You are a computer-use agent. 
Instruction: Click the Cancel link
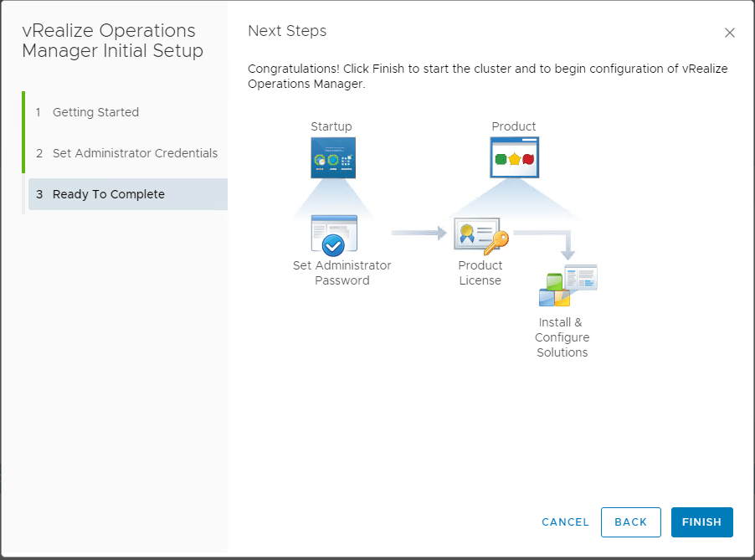(x=565, y=521)
